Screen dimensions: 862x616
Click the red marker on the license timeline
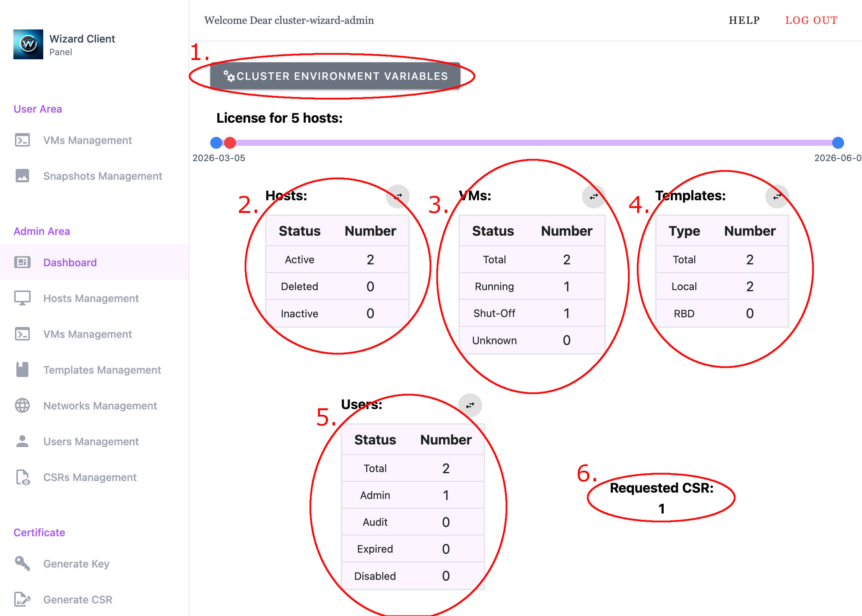point(230,143)
